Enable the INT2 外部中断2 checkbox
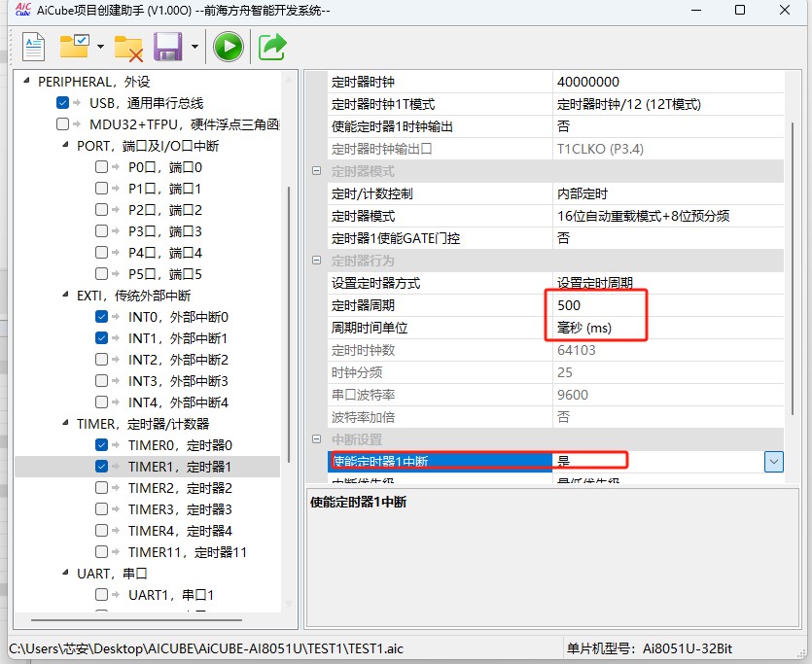Screen dimensions: 812x664 click(x=101, y=359)
